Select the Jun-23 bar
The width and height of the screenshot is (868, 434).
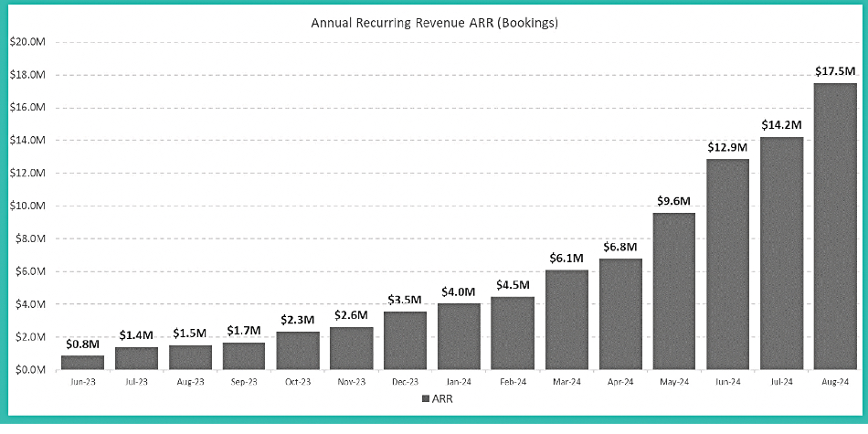[x=82, y=363]
